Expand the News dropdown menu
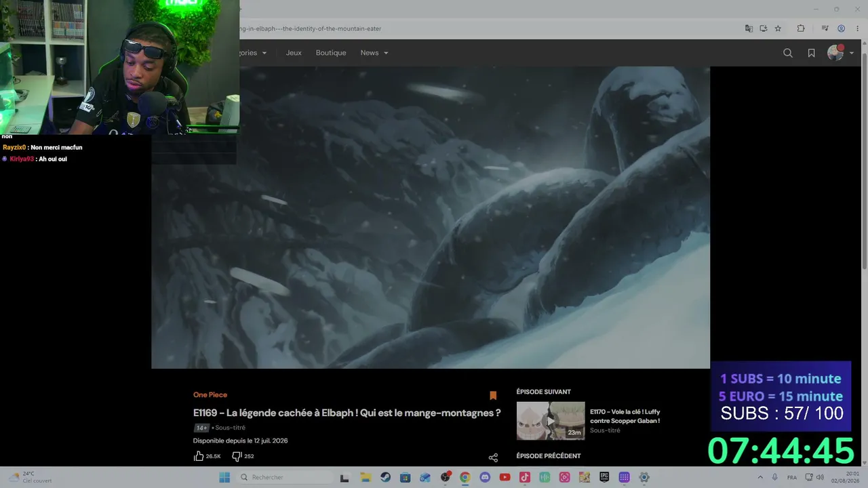Screen dimensions: 868x488 coord(374,53)
